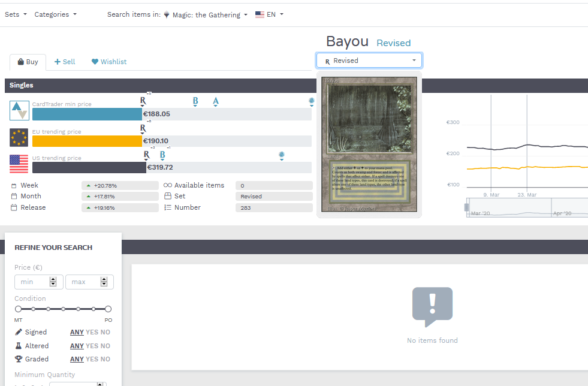Click the CardTrader logo icon
The width and height of the screenshot is (588, 386).
pos(19,110)
